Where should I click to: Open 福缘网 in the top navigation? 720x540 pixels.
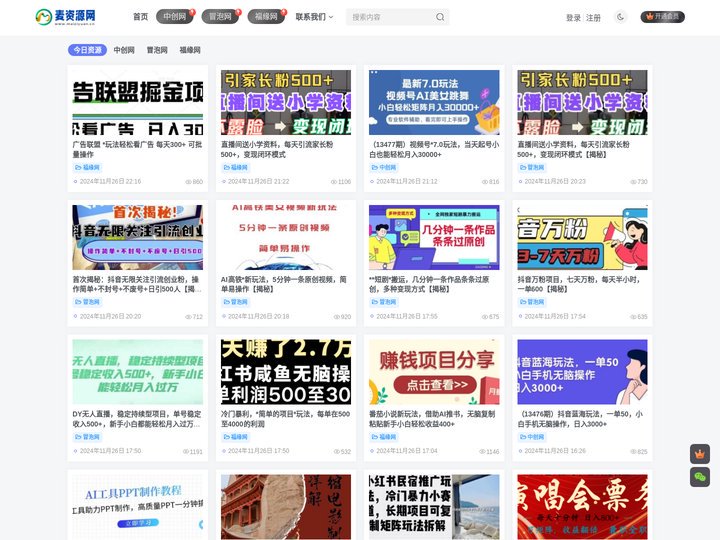tap(266, 17)
